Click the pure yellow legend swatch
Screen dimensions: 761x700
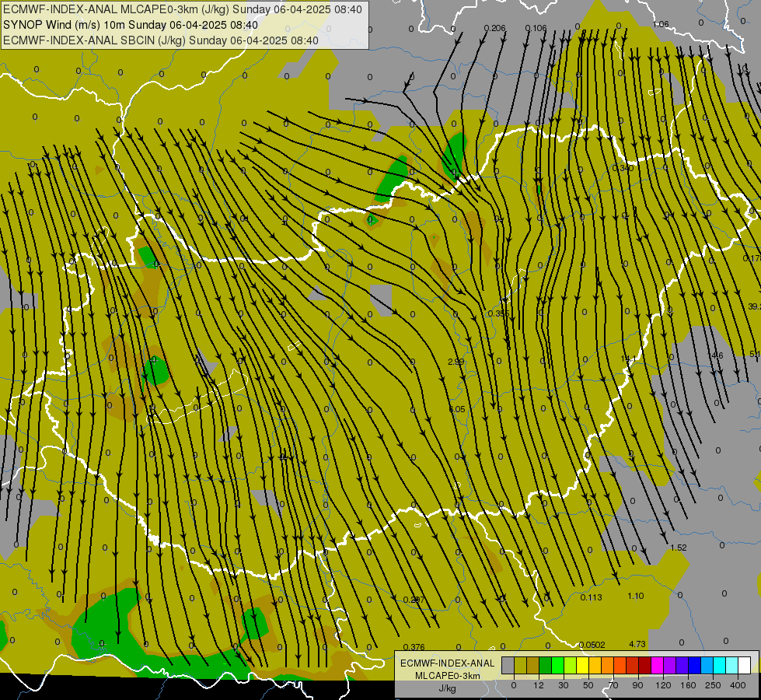583,665
